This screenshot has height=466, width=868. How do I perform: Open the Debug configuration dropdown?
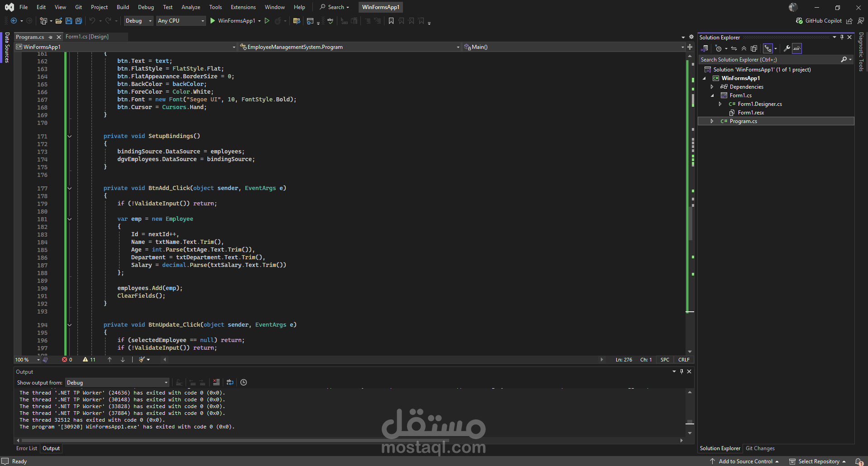coord(138,21)
